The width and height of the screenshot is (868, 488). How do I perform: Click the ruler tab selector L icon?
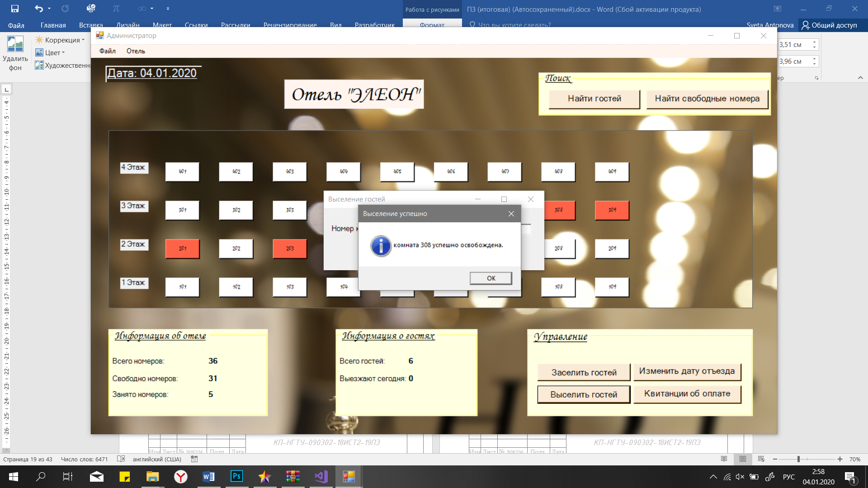coord(6,89)
